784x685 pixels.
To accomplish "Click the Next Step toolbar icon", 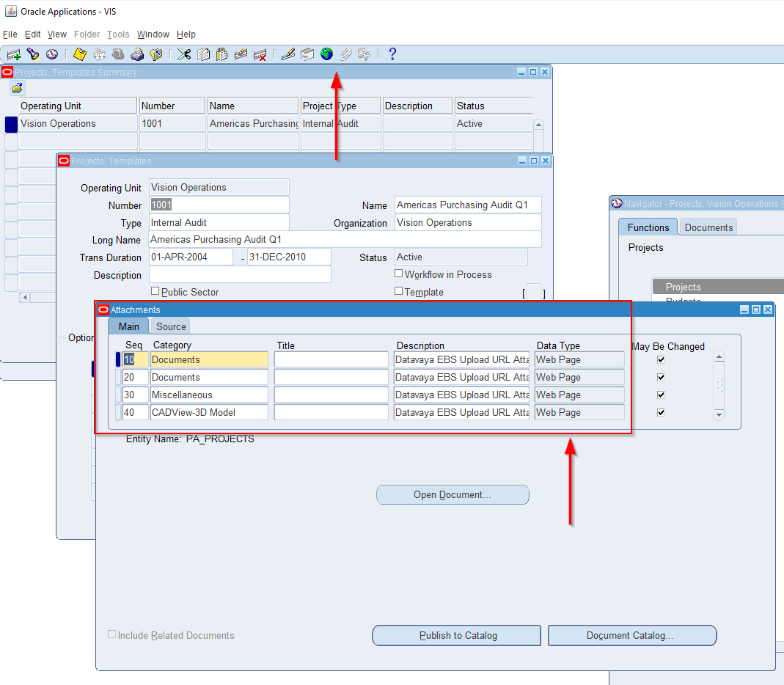I will pos(99,54).
